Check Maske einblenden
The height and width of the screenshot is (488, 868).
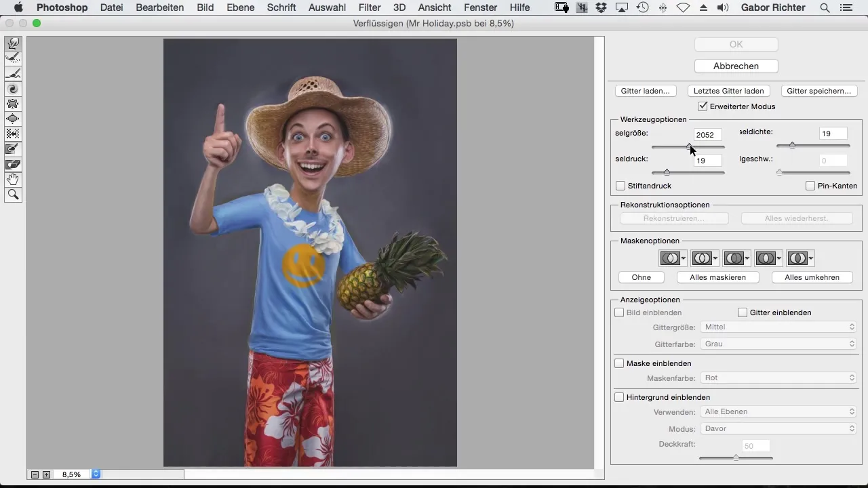tap(619, 363)
